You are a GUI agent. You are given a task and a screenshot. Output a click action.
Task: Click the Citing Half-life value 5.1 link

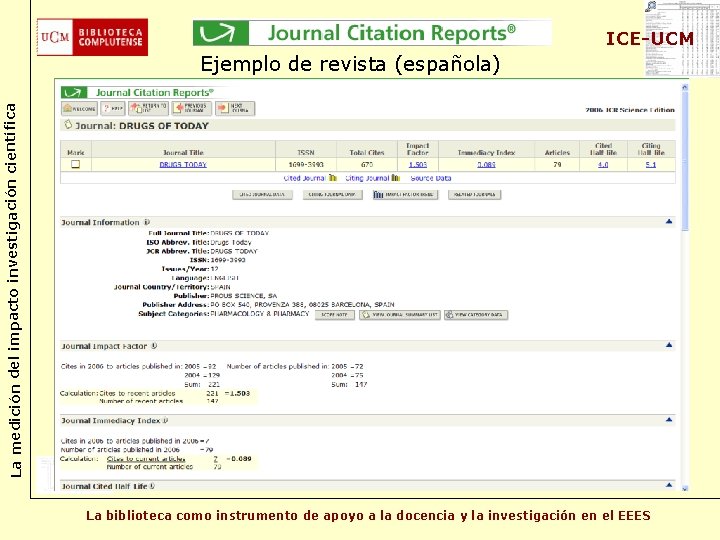[x=651, y=164]
